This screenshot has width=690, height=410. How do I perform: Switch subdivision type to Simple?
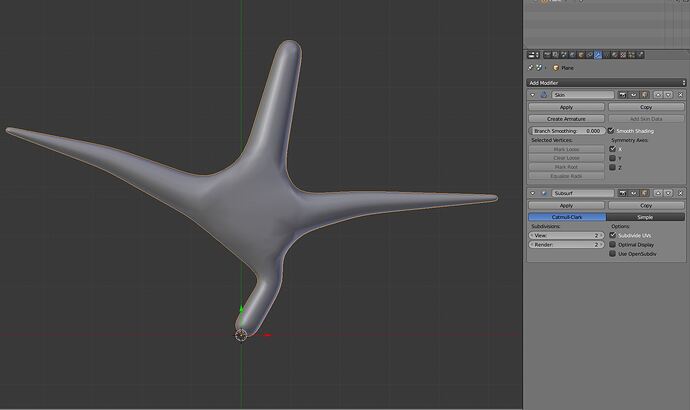646,217
